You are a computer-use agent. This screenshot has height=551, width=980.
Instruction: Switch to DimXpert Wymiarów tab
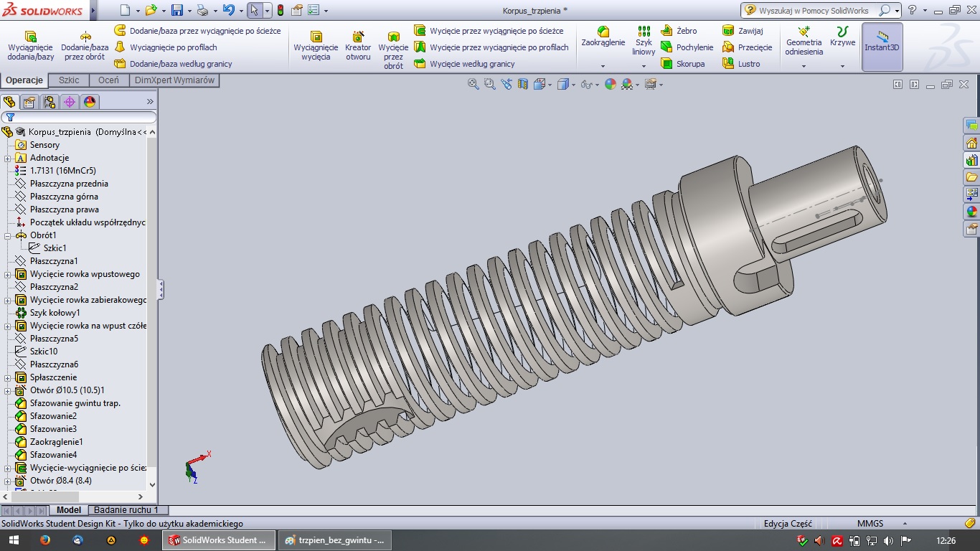click(x=174, y=80)
